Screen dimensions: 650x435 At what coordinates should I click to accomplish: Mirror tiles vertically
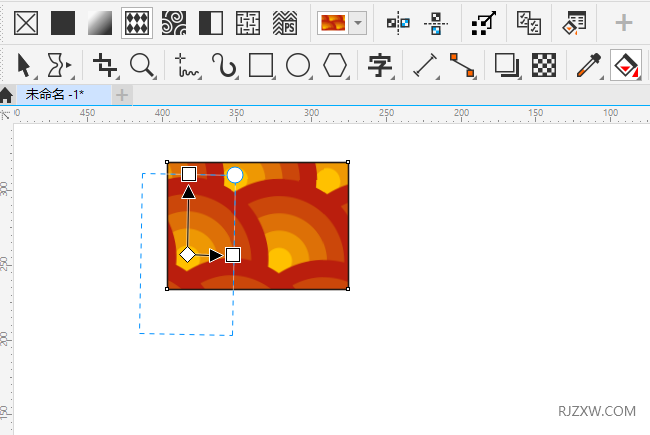[436, 23]
